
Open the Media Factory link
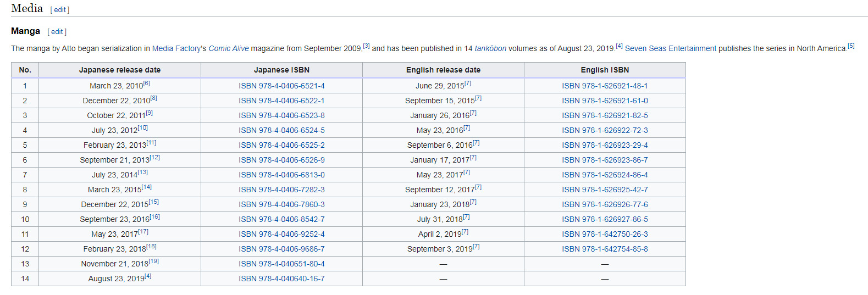pyautogui.click(x=176, y=49)
